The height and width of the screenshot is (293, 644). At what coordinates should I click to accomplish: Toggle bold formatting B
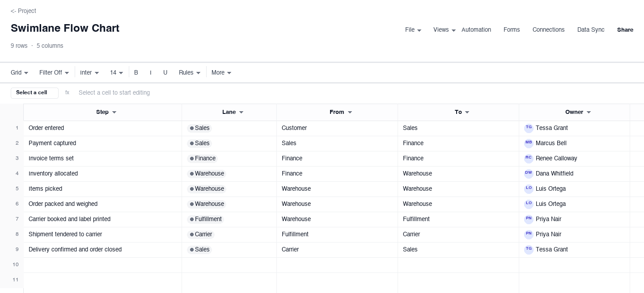click(x=136, y=73)
